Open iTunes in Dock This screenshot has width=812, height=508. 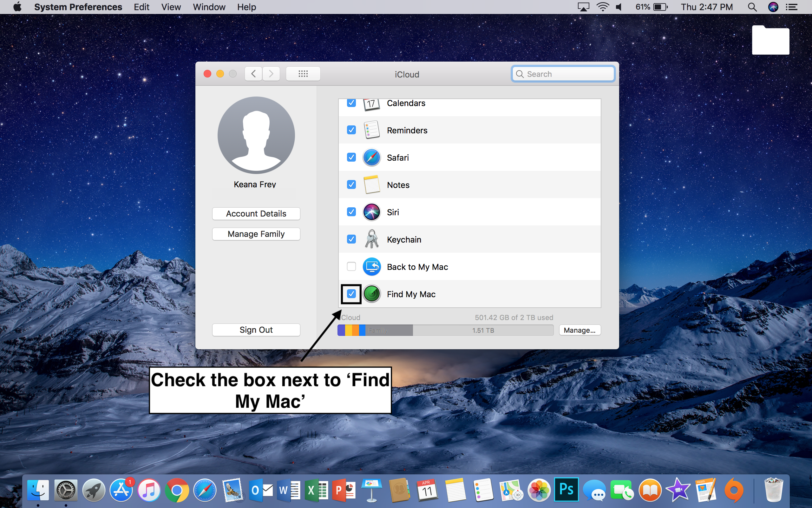pyautogui.click(x=149, y=490)
